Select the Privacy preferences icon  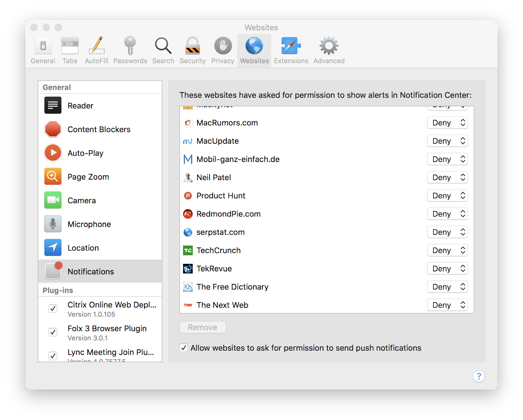coord(223,49)
